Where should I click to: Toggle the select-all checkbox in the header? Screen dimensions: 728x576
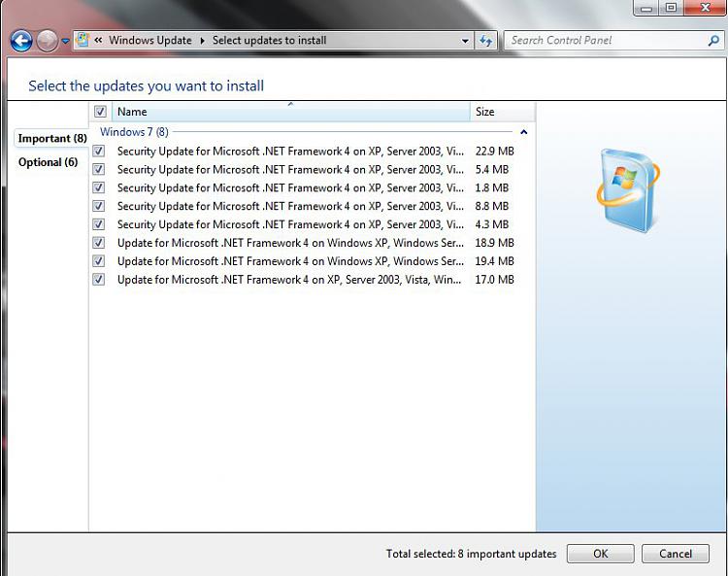coord(100,112)
